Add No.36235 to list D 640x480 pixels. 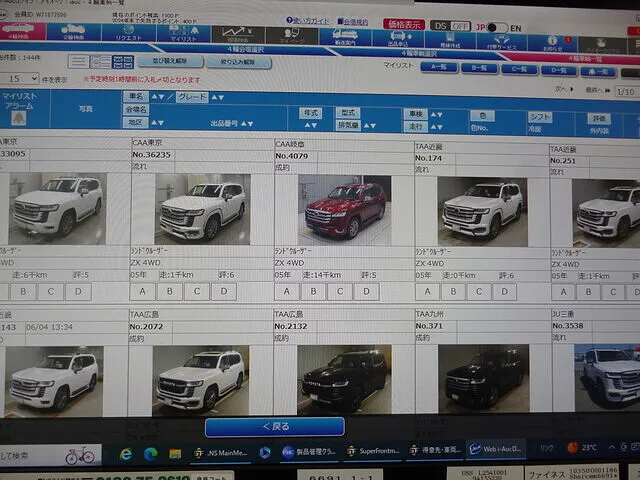[x=224, y=291]
